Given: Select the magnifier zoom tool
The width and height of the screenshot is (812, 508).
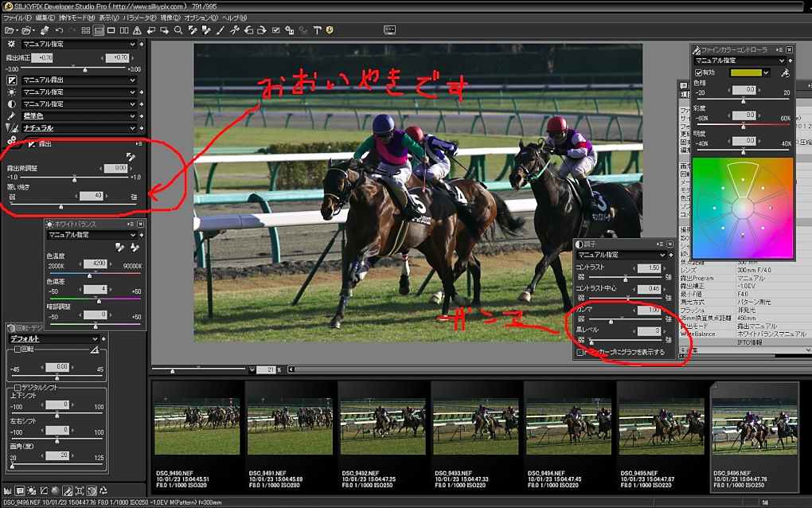Looking at the screenshot, I should click(178, 30).
